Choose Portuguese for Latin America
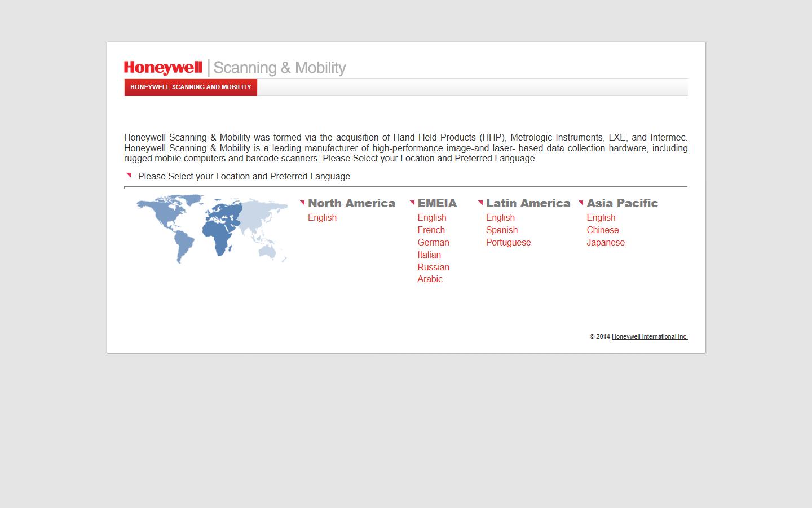Viewport: 812px width, 508px height. point(508,242)
